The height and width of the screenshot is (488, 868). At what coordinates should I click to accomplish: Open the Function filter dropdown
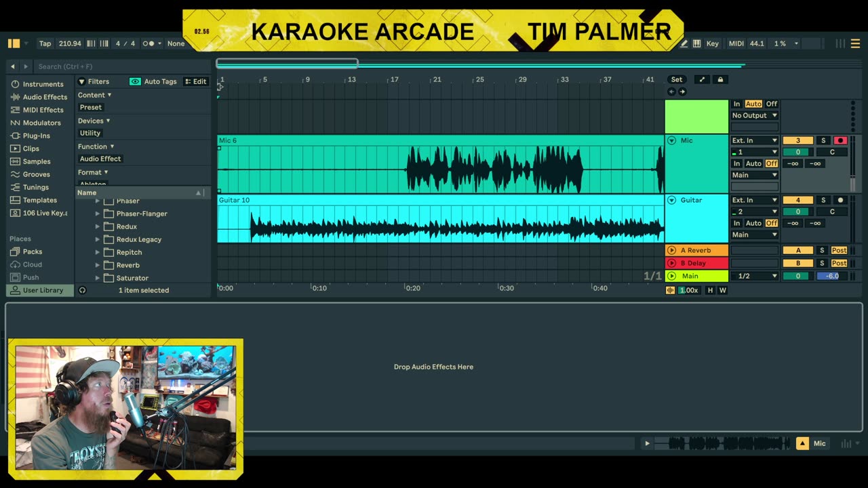(96, 146)
